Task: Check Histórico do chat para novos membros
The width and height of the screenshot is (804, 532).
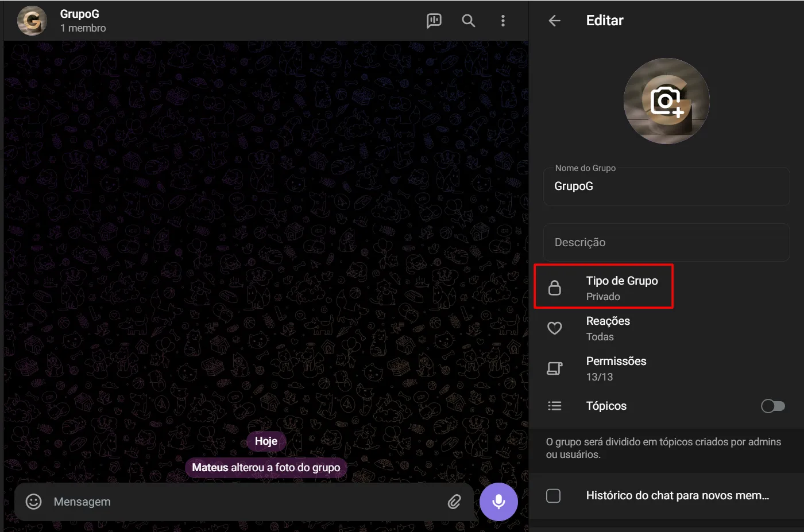Action: [x=554, y=496]
